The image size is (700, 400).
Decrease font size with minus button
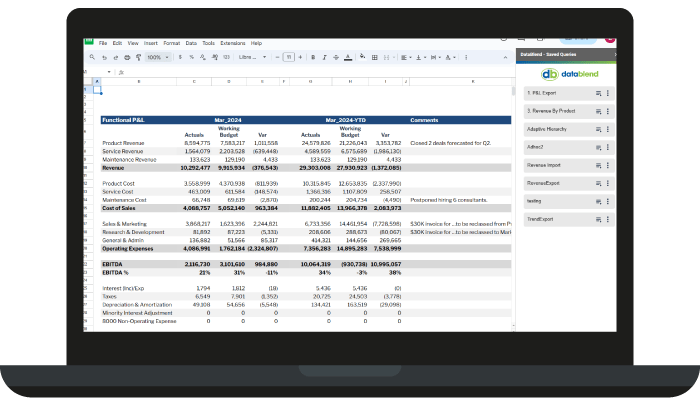(x=277, y=57)
